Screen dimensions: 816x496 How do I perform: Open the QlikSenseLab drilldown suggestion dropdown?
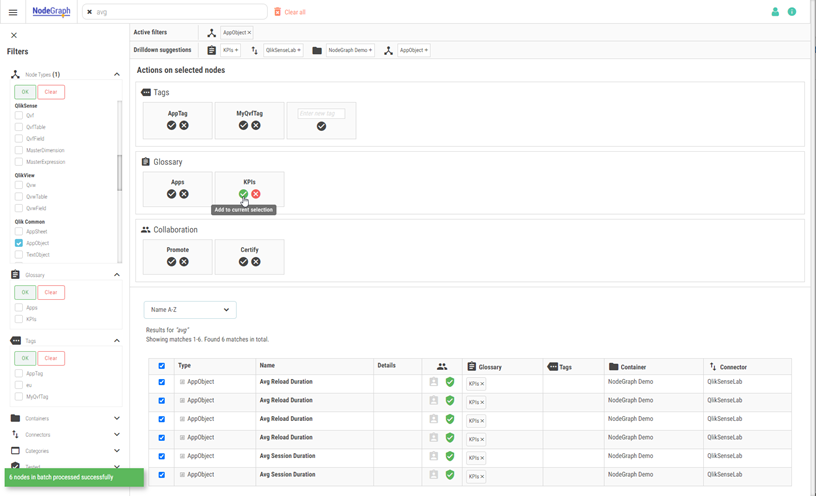(x=283, y=50)
